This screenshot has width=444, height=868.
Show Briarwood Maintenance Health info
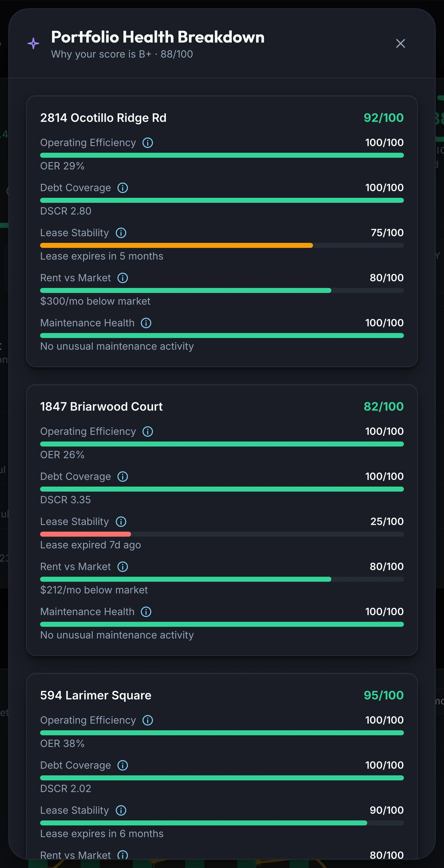click(146, 612)
